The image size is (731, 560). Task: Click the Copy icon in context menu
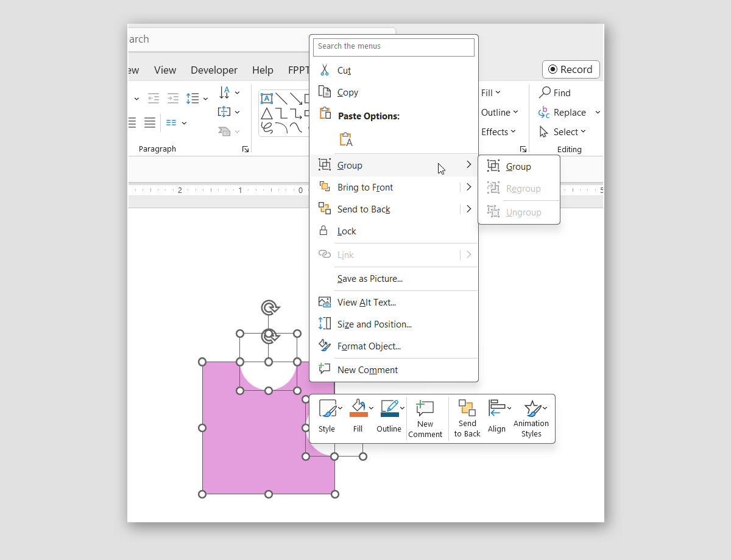(x=325, y=93)
